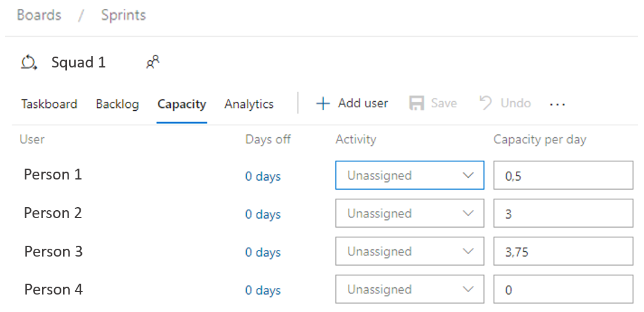Focus Person 1 capacity per day field
The height and width of the screenshot is (312, 644).
coord(563,175)
